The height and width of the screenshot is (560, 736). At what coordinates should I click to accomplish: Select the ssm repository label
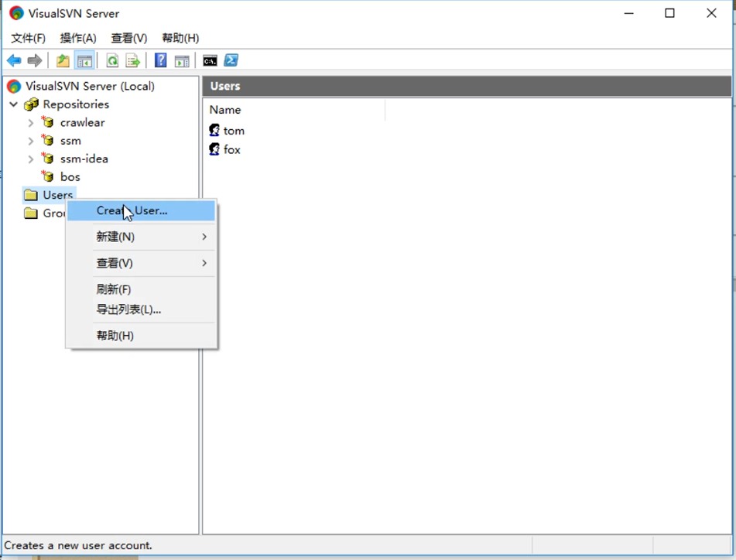click(70, 141)
